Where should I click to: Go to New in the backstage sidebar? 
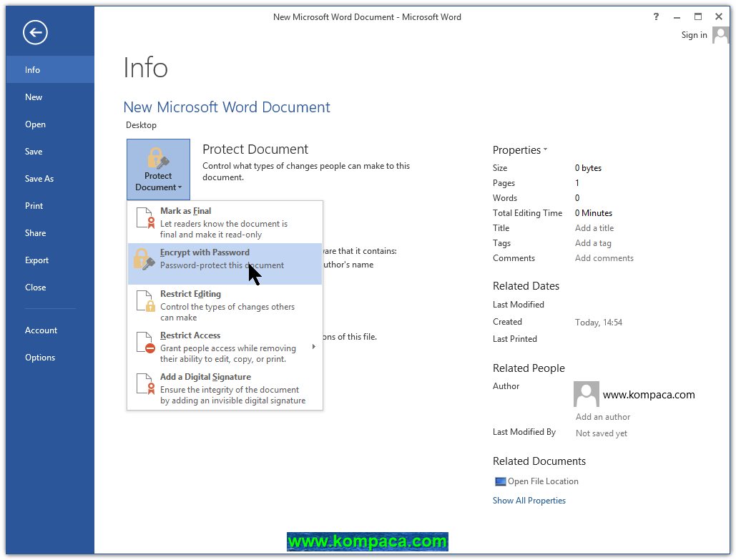tap(50, 97)
